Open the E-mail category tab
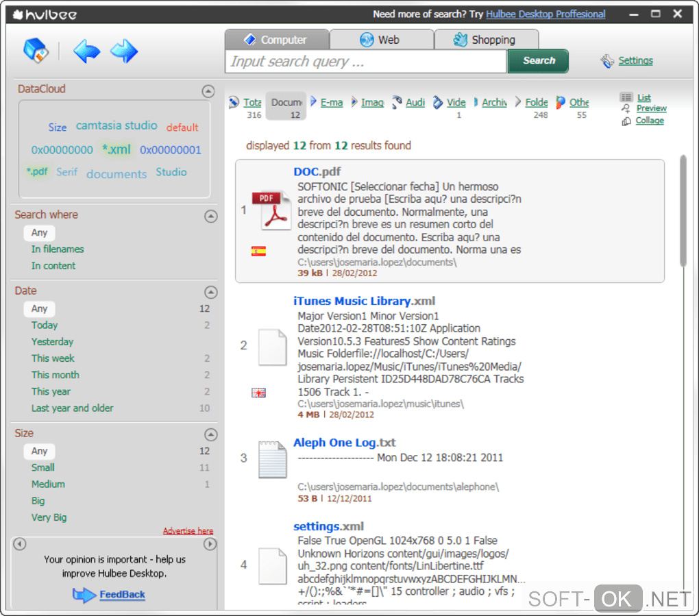Image resolution: width=699 pixels, height=616 pixels. tap(332, 103)
